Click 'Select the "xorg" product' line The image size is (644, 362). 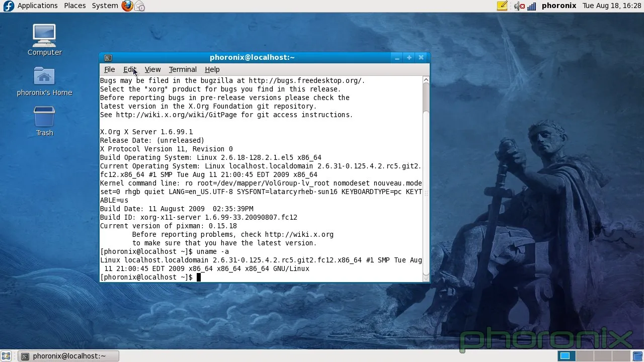(x=220, y=89)
